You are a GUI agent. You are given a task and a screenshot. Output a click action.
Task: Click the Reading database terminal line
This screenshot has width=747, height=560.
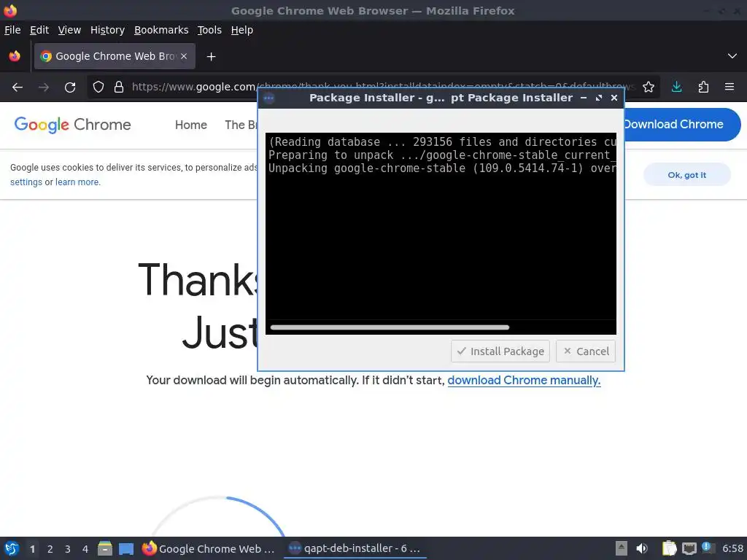pyautogui.click(x=442, y=142)
